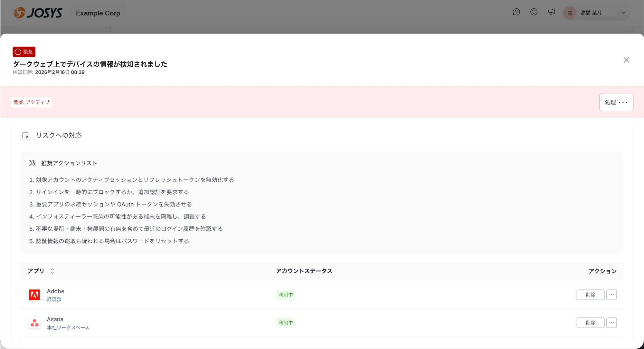
Task: Open more options for the Adobe row
Action: click(611, 295)
